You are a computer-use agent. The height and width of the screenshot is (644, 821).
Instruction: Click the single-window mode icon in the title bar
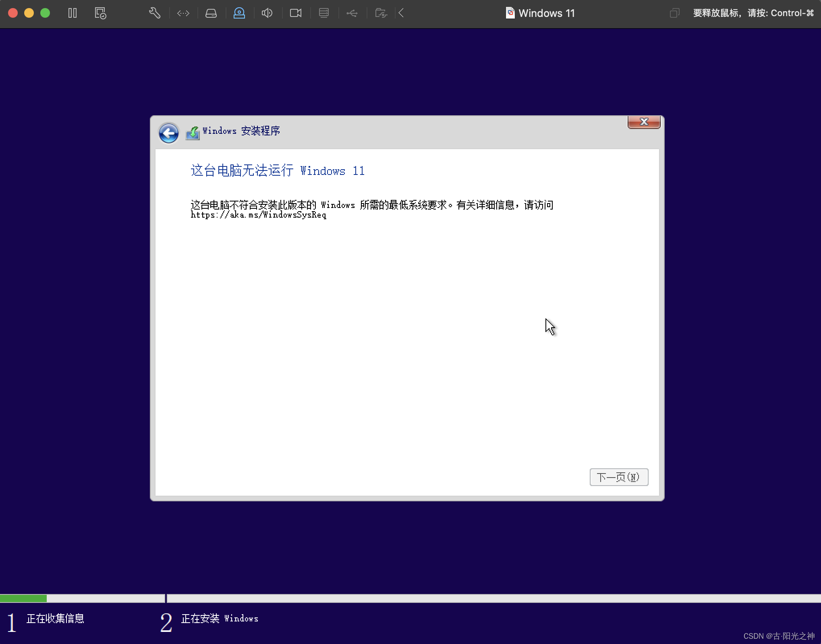point(674,13)
